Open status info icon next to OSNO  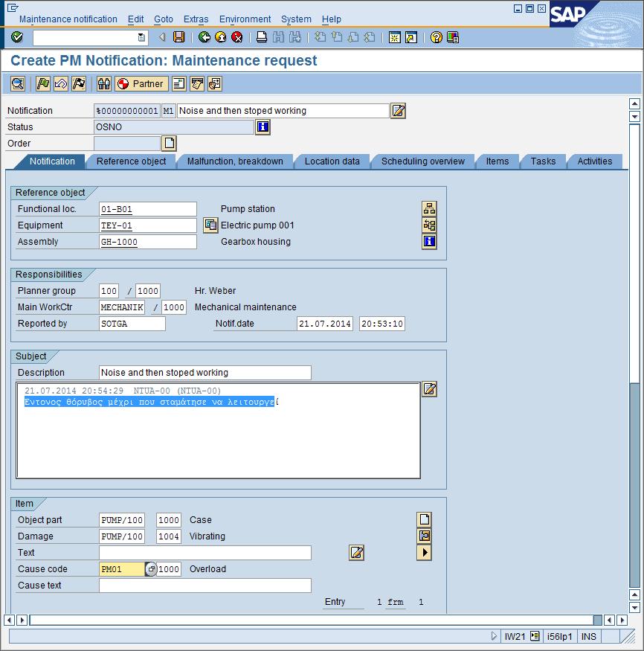(x=263, y=126)
